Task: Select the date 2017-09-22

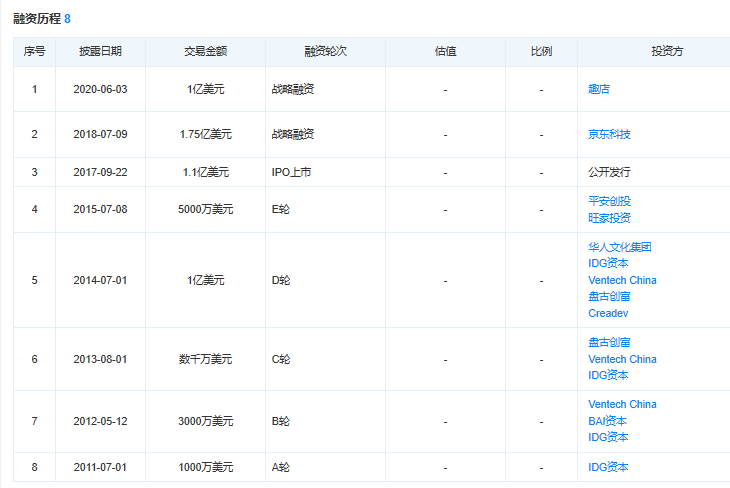Action: 100,172
